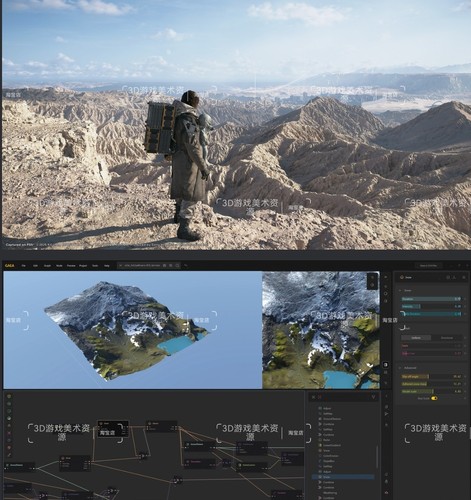This screenshot has height=500, width=471.
Task: Select the Directional melt type button
Action: tap(447, 338)
